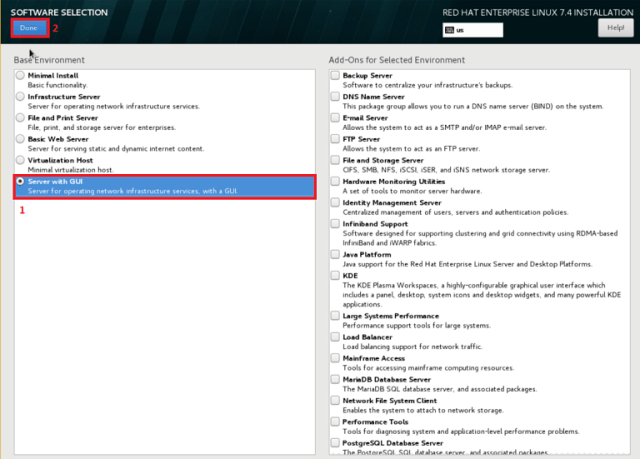Click 'Performance support tools for large systems.' text

click(417, 326)
